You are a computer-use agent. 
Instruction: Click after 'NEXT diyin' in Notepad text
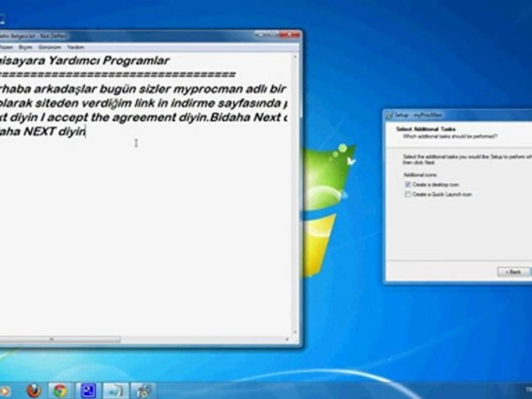point(86,131)
